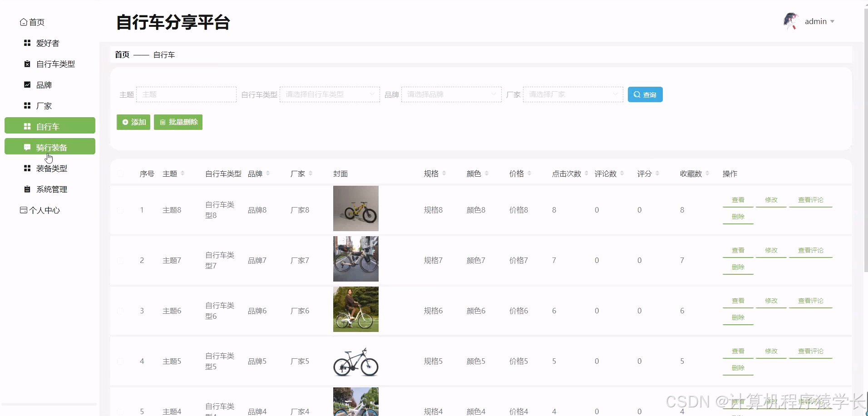
Task: Click the 首页 breadcrumb link
Action: tap(122, 54)
